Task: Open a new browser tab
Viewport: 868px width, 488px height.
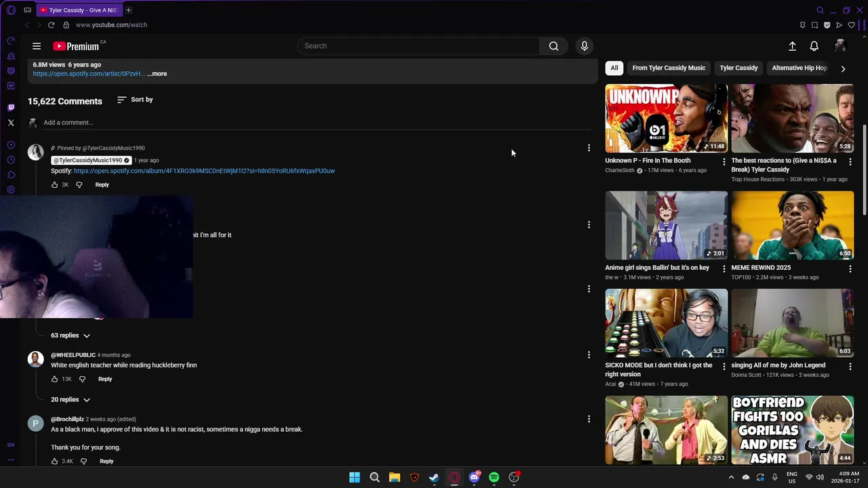Action: [x=128, y=10]
